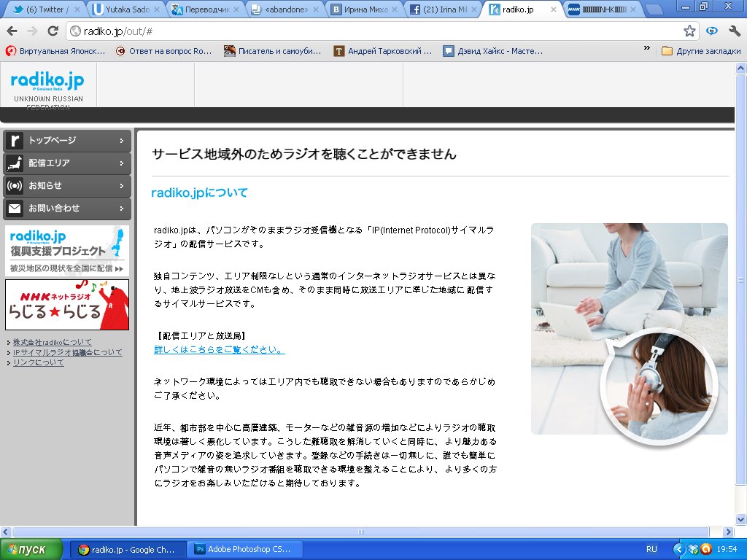Switch to the NHK tab
Screen dimensions: 747x560
click(603, 9)
